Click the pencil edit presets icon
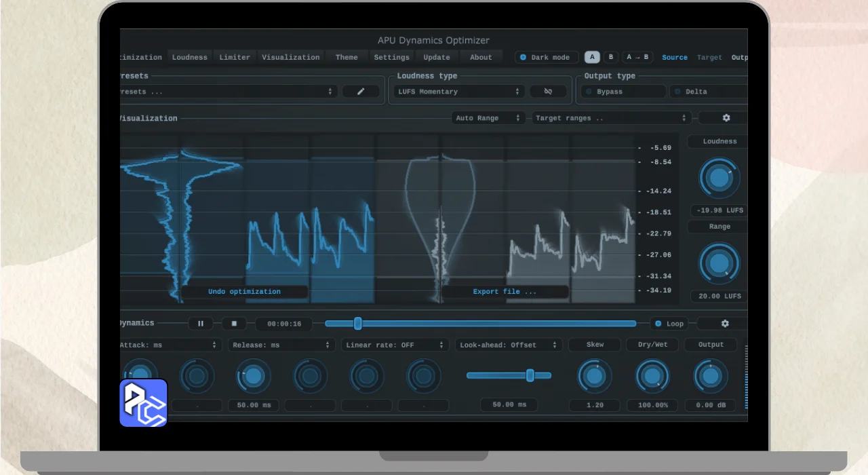Screen dimensions: 868x475 click(x=361, y=92)
